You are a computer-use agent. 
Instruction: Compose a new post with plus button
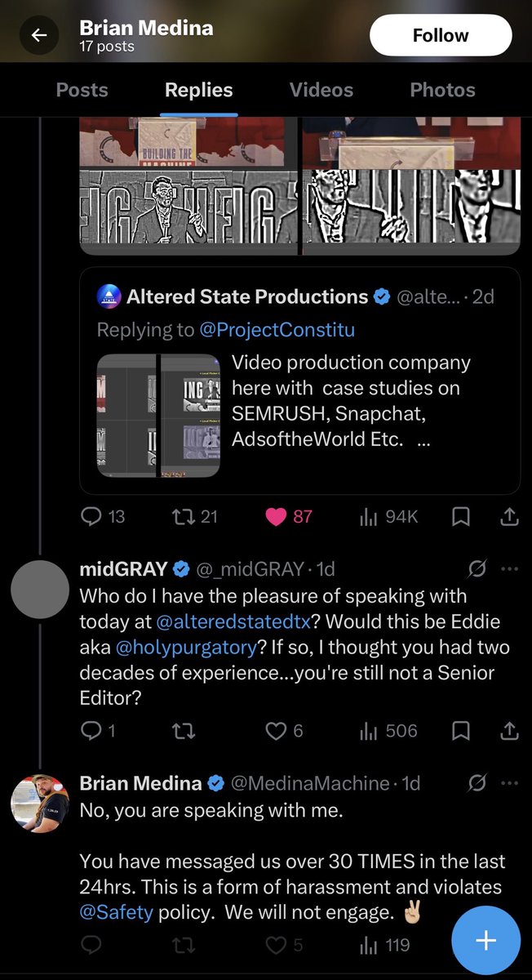pyautogui.click(x=486, y=940)
